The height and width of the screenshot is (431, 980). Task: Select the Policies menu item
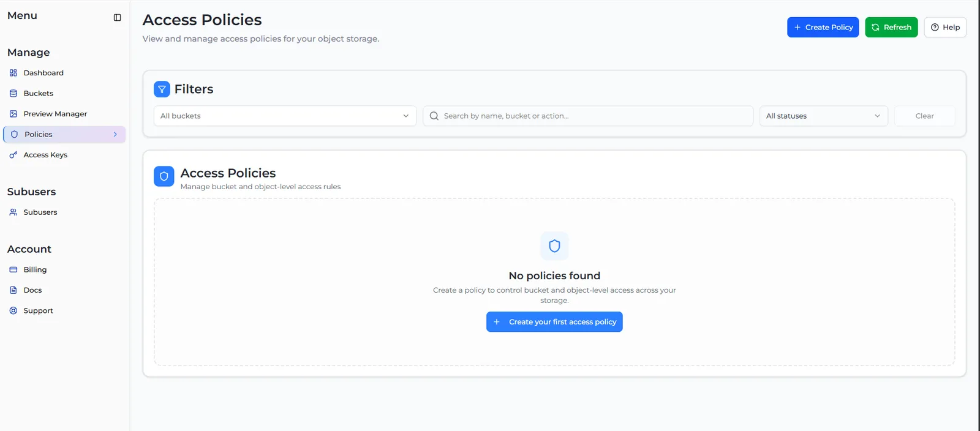pos(64,134)
